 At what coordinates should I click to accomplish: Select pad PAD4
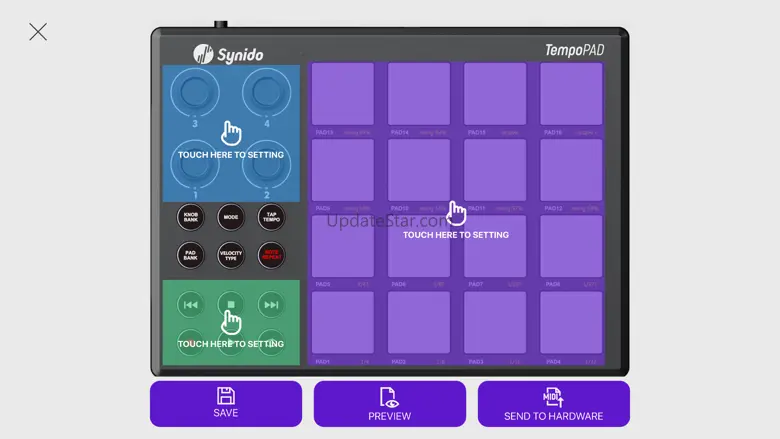click(571, 323)
